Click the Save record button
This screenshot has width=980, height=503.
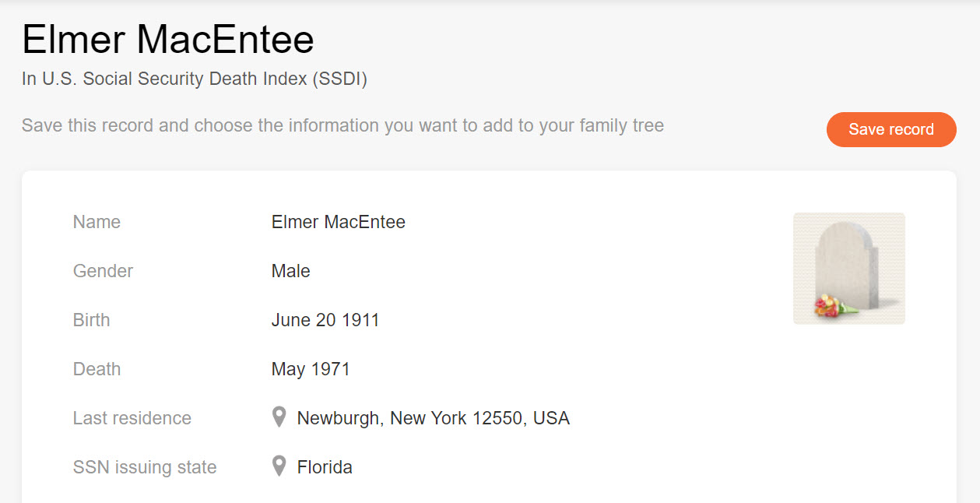click(x=890, y=129)
